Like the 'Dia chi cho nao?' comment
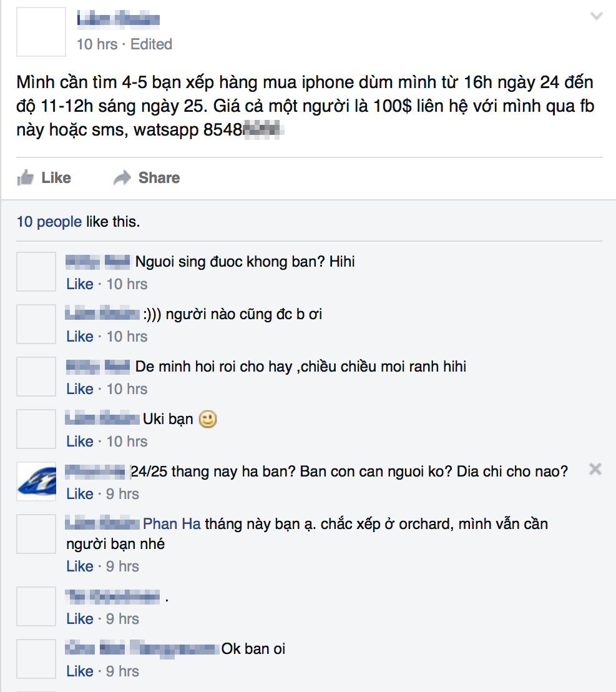This screenshot has width=616, height=692. coord(79,494)
